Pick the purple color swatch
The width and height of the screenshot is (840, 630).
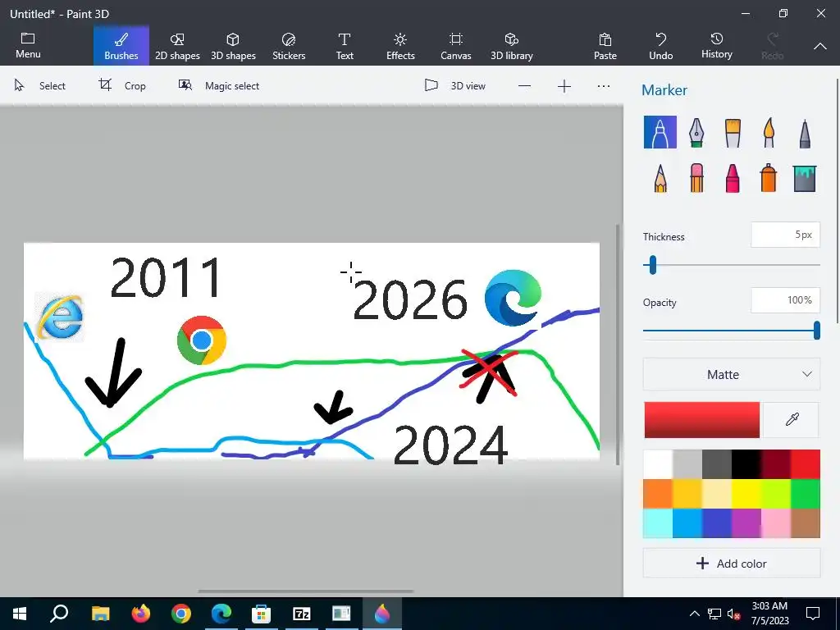[746, 523]
